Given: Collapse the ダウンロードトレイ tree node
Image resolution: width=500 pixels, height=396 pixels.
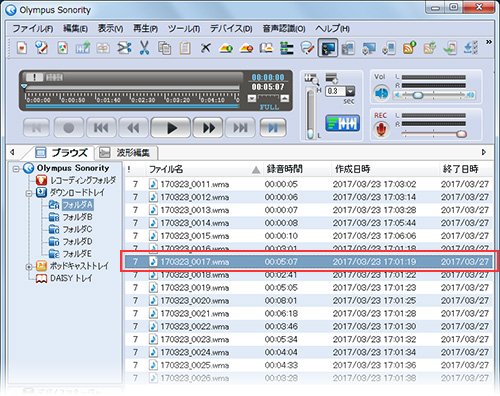Looking at the screenshot, I should tap(29, 193).
